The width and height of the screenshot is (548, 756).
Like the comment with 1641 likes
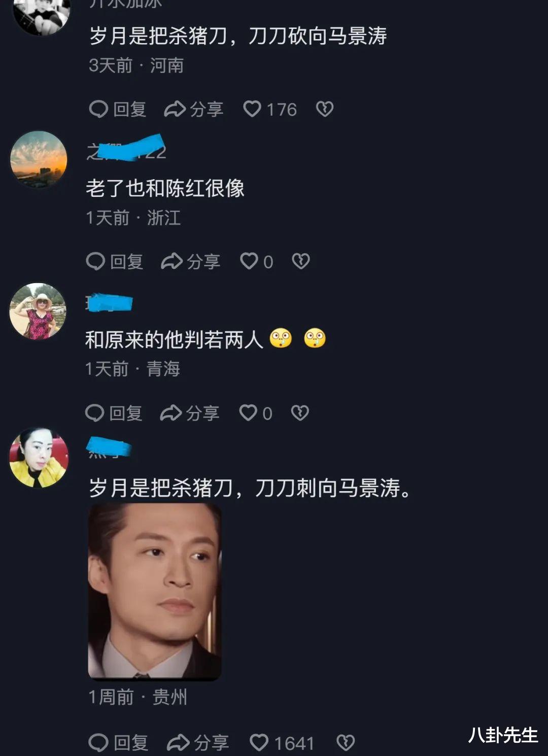click(259, 743)
